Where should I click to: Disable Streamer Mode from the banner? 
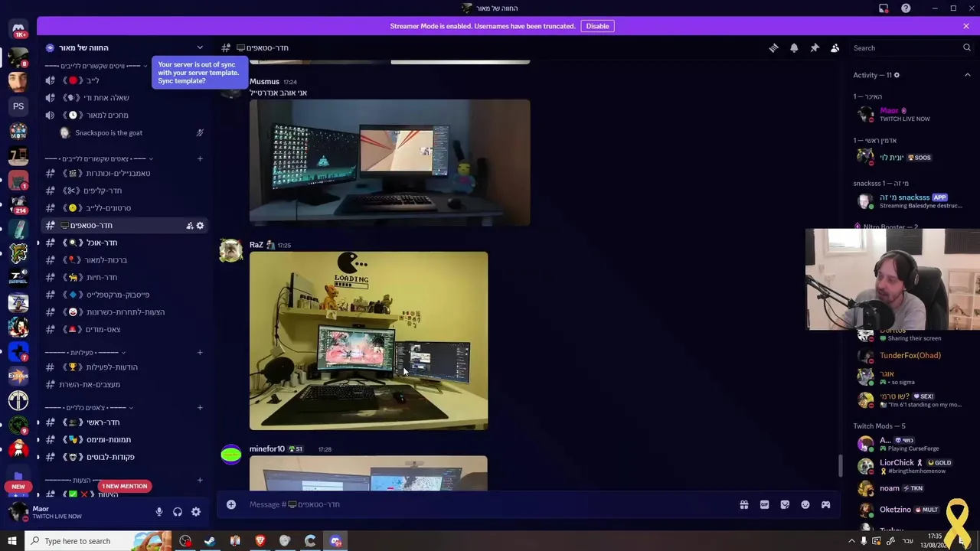point(597,26)
